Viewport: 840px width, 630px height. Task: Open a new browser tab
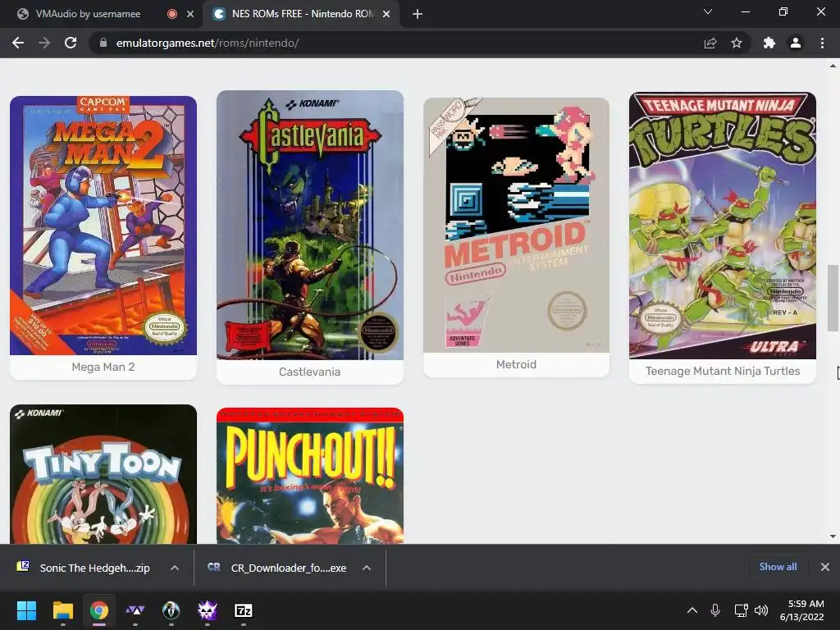tap(418, 14)
